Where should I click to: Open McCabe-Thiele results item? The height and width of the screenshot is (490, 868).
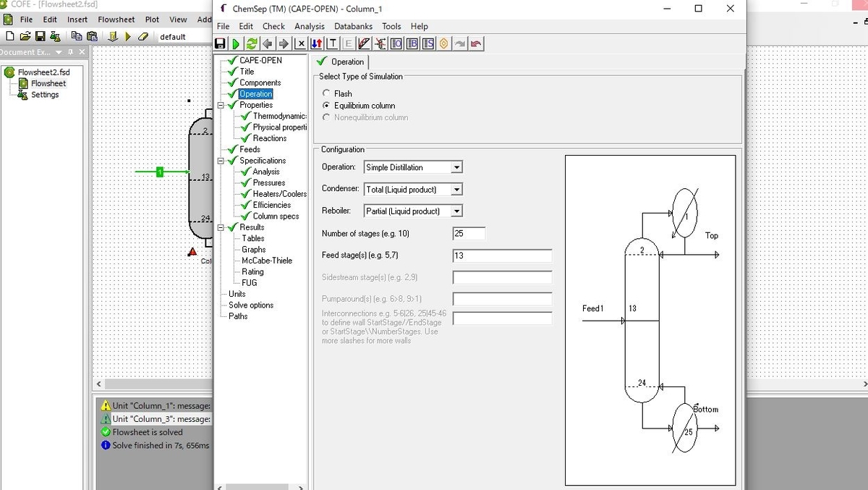267,261
